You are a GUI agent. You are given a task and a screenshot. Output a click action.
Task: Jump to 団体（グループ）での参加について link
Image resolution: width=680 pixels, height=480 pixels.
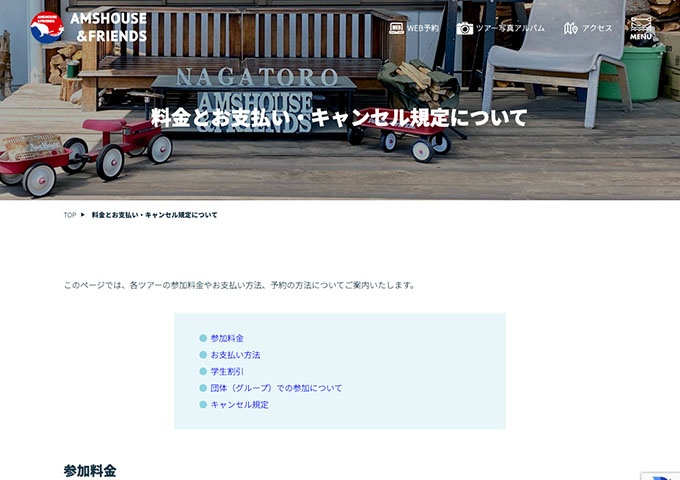point(276,388)
